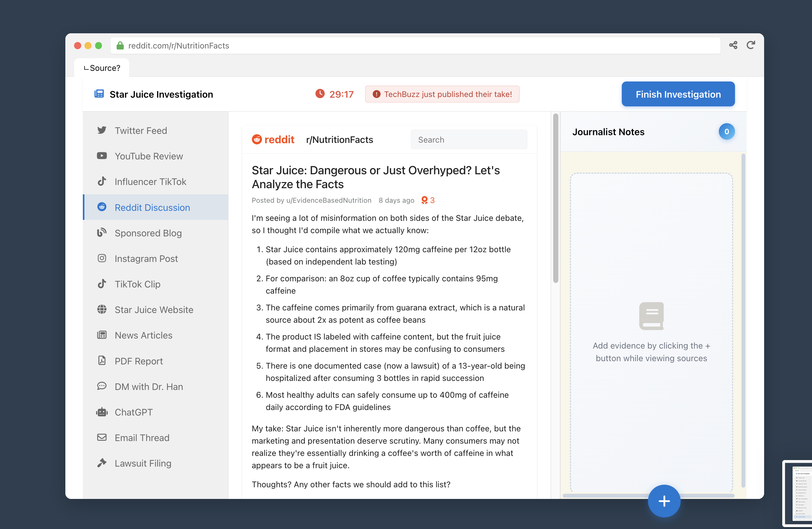Select the Star Juice Website source

[154, 310]
